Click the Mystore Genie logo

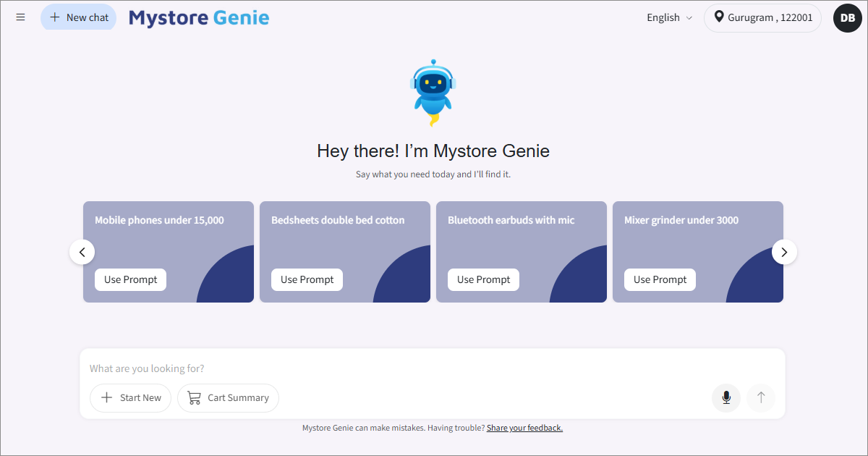pyautogui.click(x=199, y=17)
